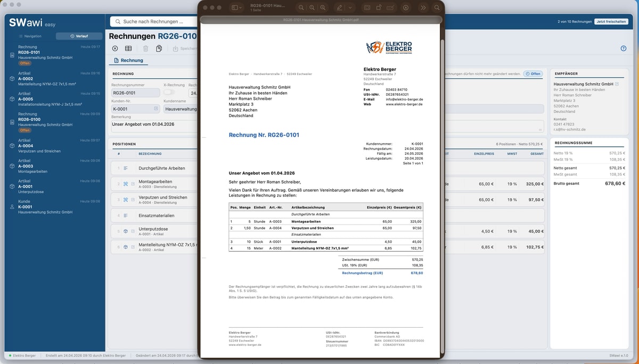
Task: Click the Jetzt freischalten button
Action: tap(611, 22)
